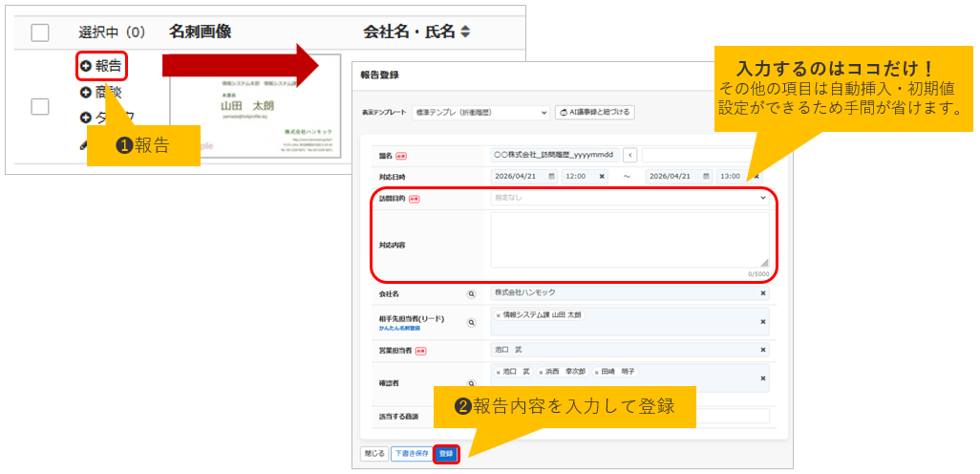Screen dimensions: 980x474
Task: Click the blue 登録 button
Action: tap(446, 454)
